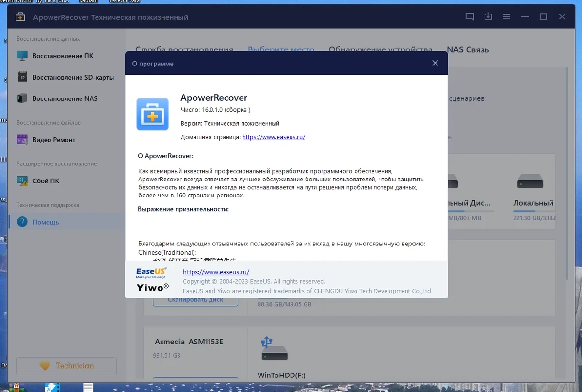Click the Версия: Техническая пожизненный text
Viewport: 582px width, 392px height.
point(230,123)
